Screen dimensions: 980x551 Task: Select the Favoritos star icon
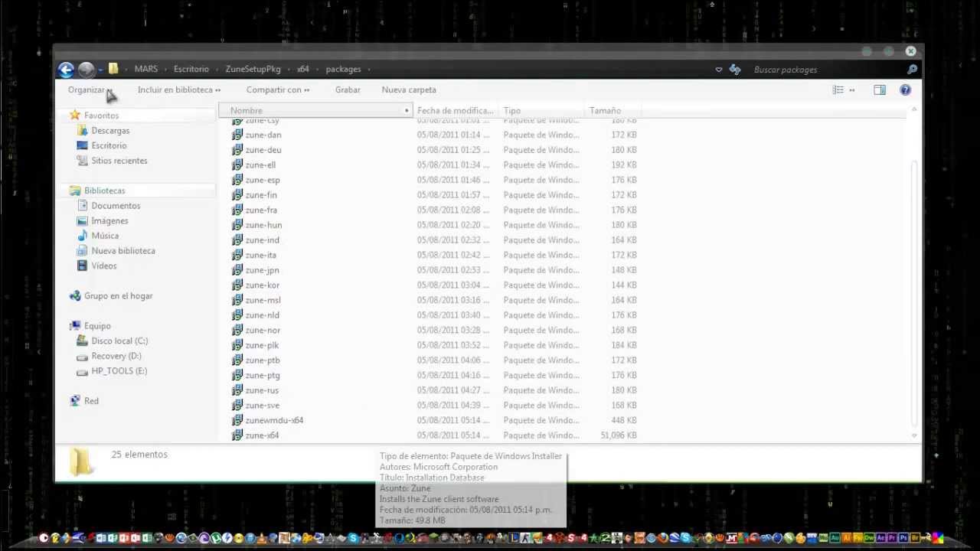point(74,116)
